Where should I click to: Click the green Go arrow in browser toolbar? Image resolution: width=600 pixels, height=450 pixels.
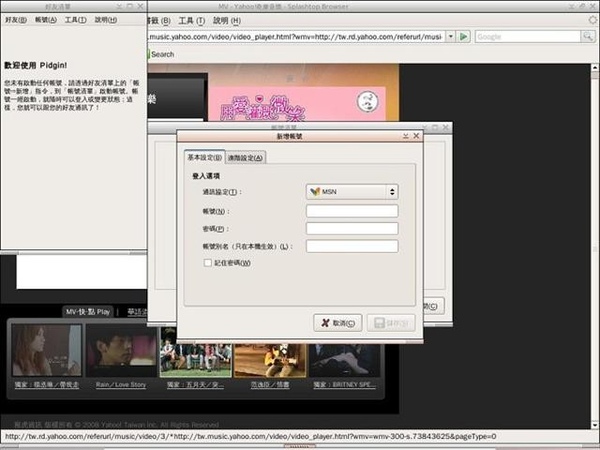464,37
